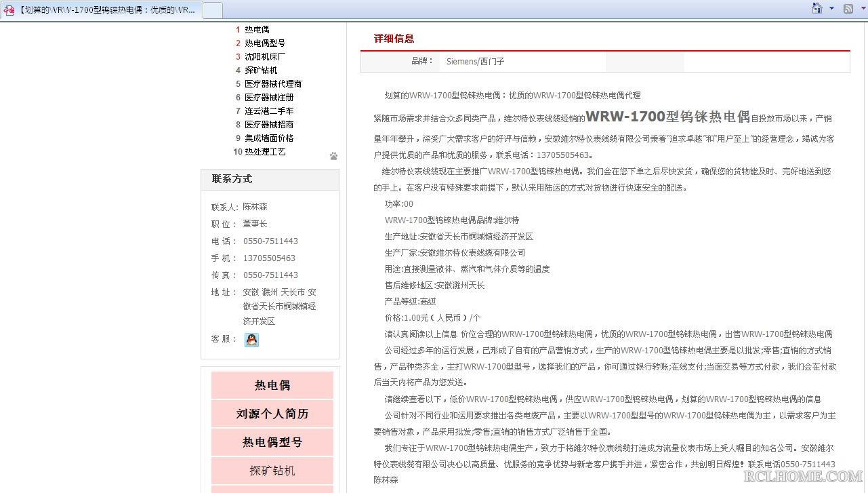Select the contact name 陈林森
The image size is (868, 493).
pos(255,207)
